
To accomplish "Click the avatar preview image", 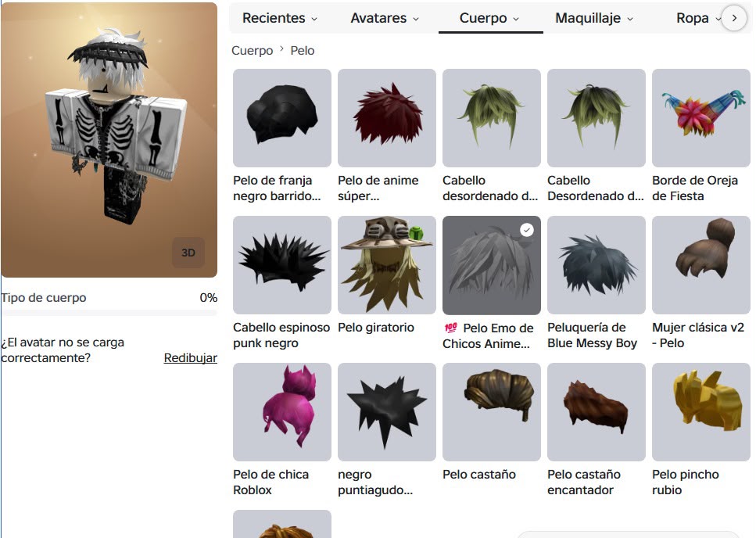I will [109, 140].
